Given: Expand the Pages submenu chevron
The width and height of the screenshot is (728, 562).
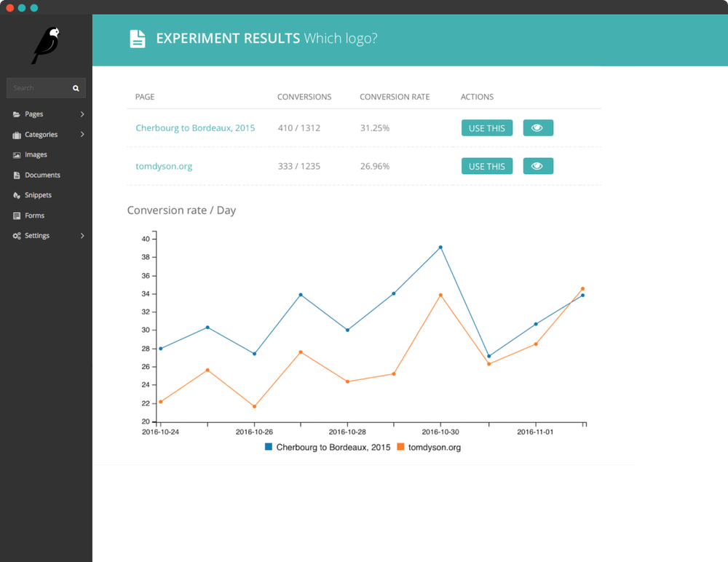Looking at the screenshot, I should pyautogui.click(x=82, y=114).
